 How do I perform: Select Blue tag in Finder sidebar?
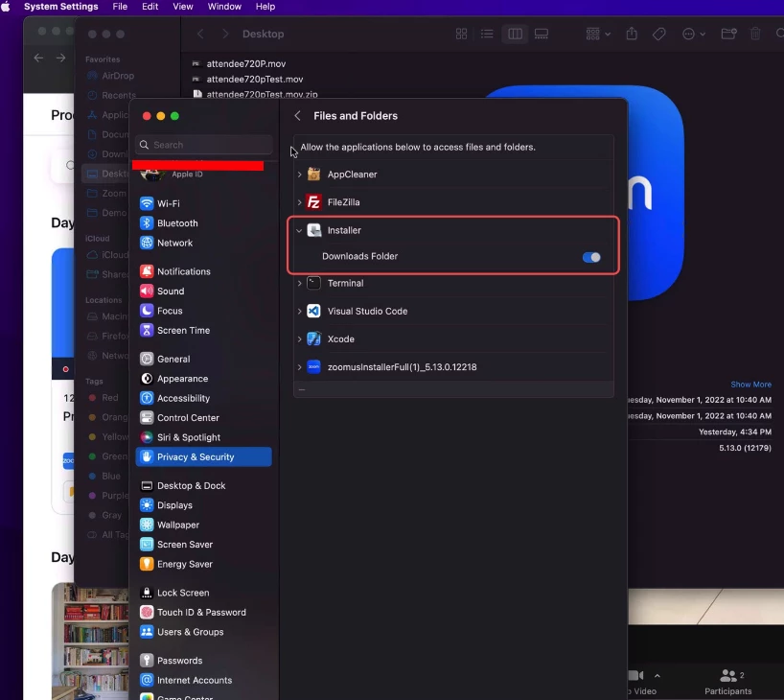click(105, 476)
